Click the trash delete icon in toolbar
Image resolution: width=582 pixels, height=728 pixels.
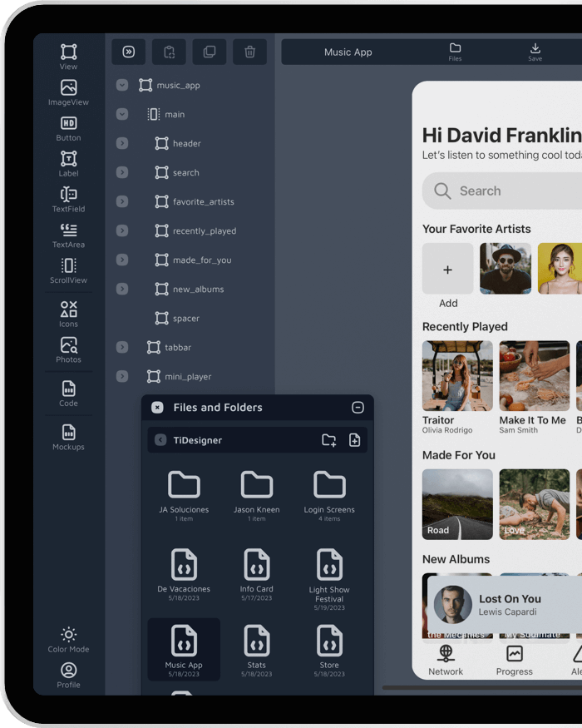click(x=249, y=52)
